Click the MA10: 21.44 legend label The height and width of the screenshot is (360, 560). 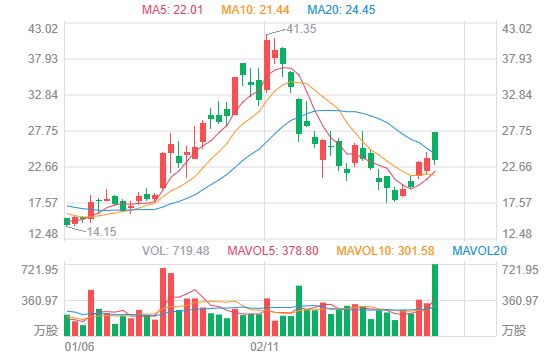pos(255,9)
